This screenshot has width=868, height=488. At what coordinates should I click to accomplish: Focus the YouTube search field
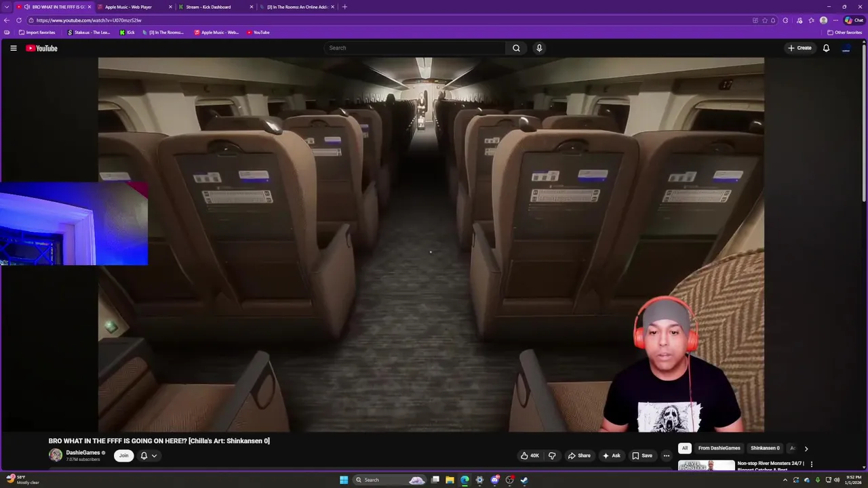[x=415, y=48]
